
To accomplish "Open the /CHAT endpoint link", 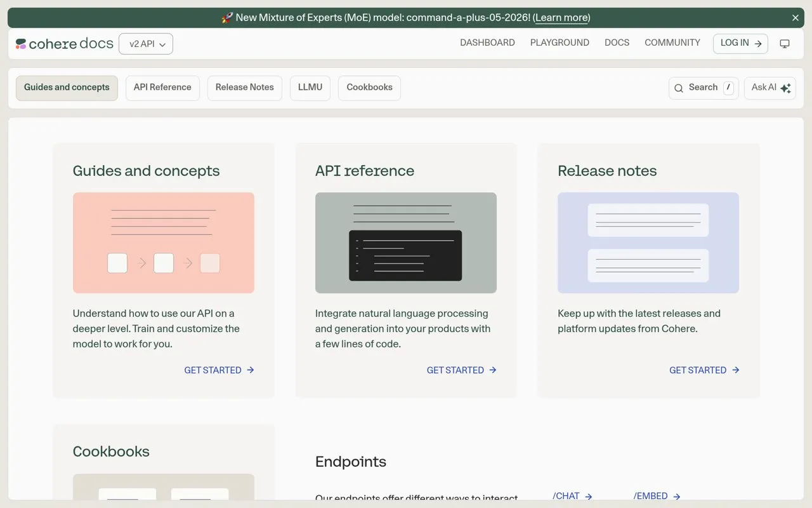I will (x=572, y=496).
